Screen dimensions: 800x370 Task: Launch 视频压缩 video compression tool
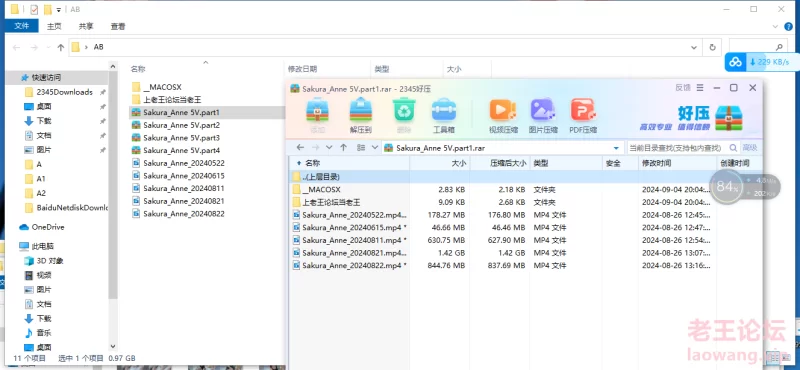[x=503, y=116]
